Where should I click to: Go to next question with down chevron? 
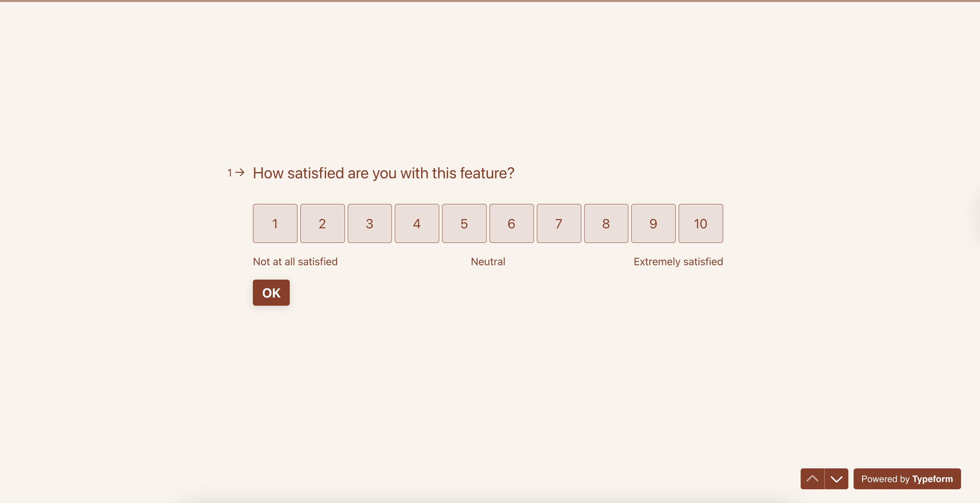[836, 479]
